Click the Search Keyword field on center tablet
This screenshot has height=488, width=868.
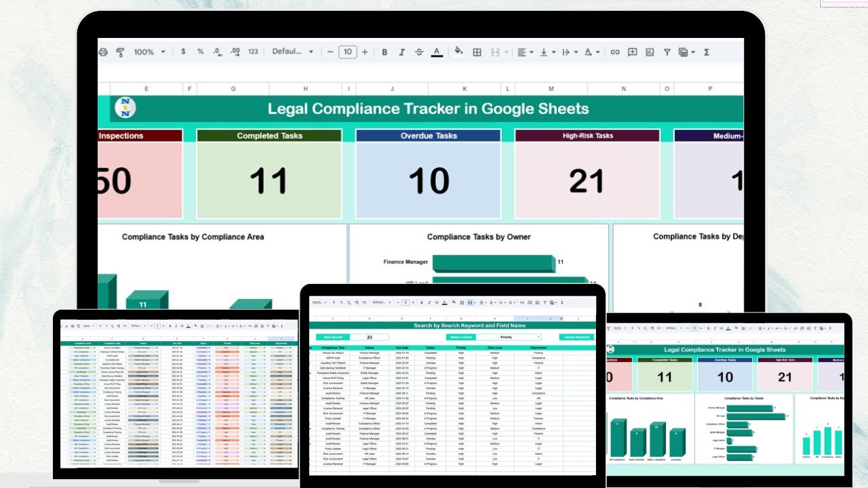(x=577, y=337)
